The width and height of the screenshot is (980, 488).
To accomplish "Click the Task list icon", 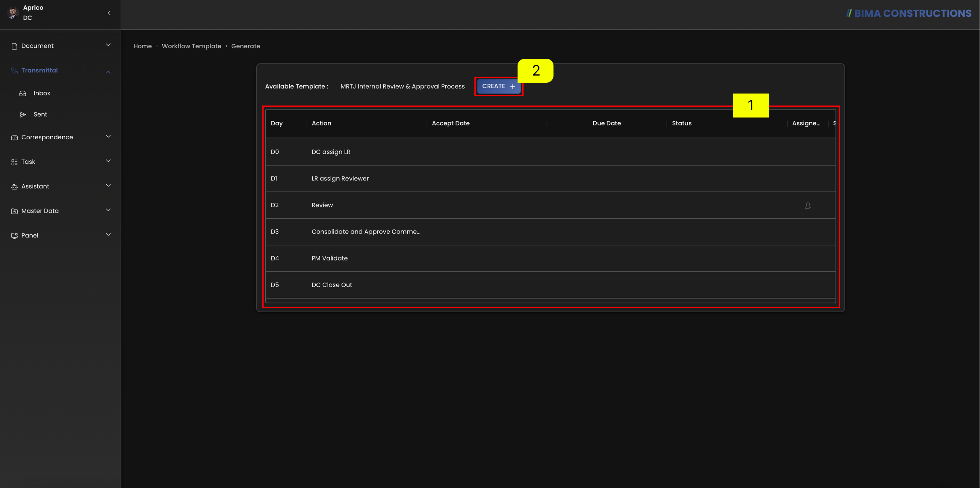I will tap(14, 162).
